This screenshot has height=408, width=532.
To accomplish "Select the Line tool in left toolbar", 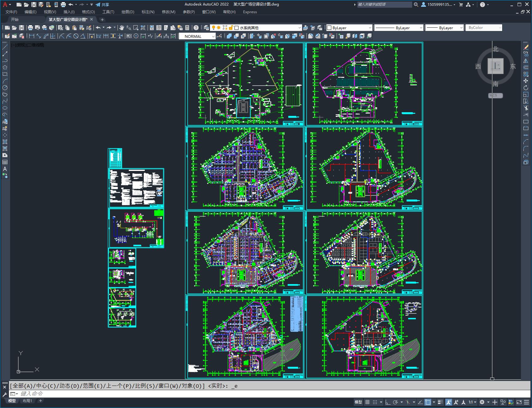I will click(5, 47).
